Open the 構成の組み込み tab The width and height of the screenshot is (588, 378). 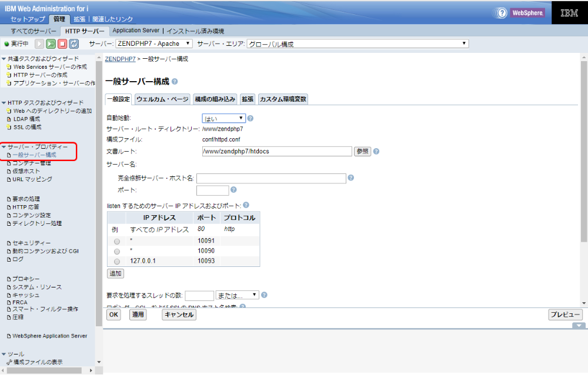click(215, 99)
